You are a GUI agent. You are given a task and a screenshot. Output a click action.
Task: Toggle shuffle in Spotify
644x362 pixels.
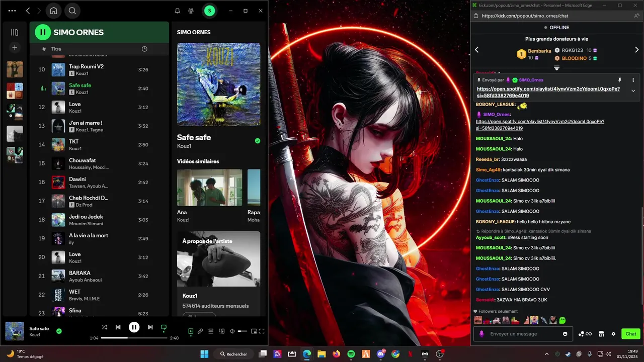[x=105, y=327]
